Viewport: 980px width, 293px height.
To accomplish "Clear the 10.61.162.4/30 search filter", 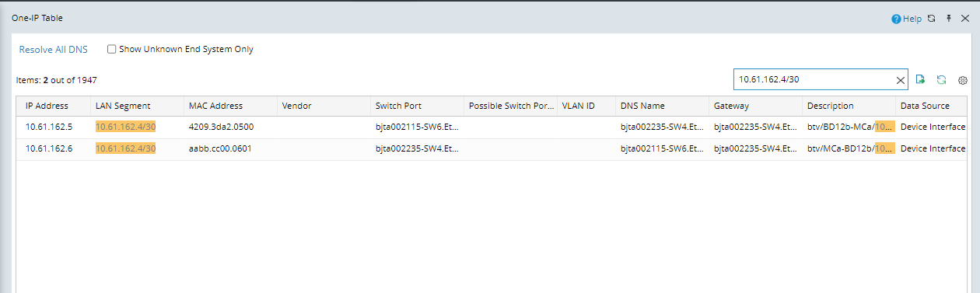I will pyautogui.click(x=901, y=79).
